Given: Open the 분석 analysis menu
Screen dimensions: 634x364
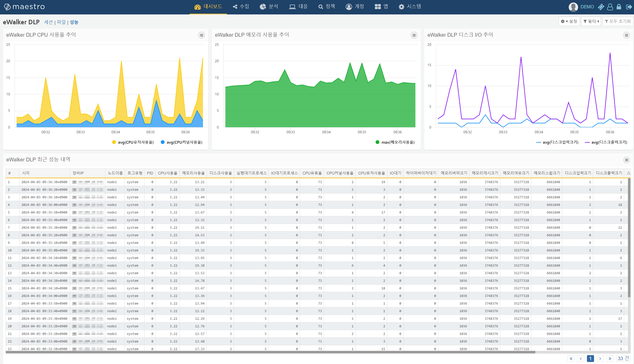Looking at the screenshot, I should (x=269, y=7).
